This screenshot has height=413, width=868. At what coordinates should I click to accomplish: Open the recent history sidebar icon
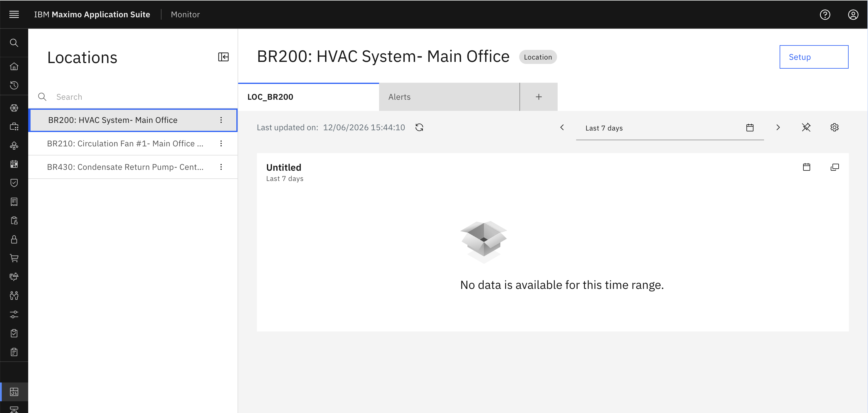click(x=14, y=85)
